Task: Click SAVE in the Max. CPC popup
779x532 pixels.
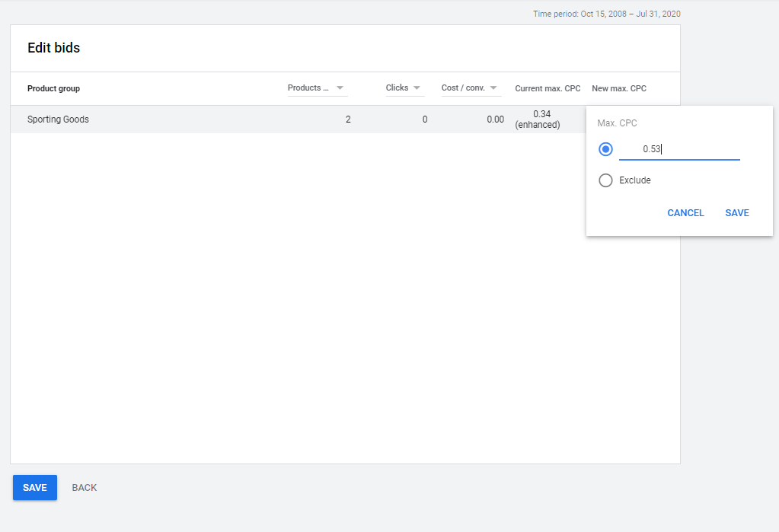Action: (737, 213)
